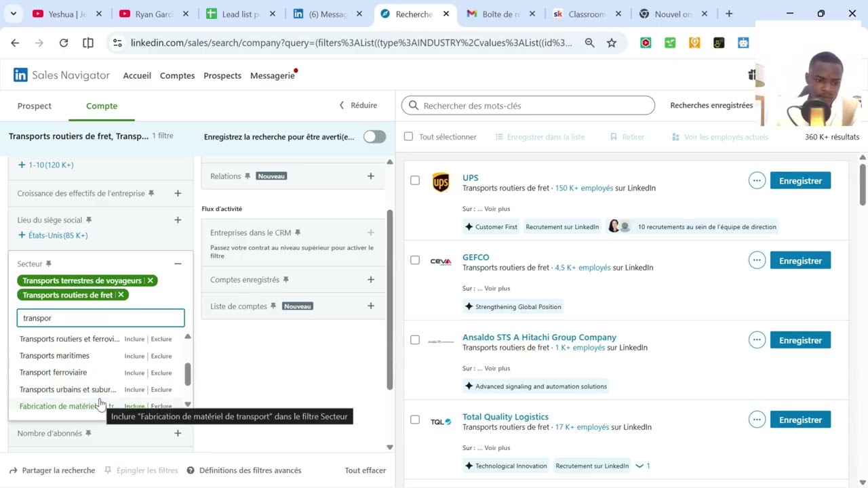Click pin icon beside Comptes enregistrés
This screenshot has height=488, width=868.
coord(285,280)
